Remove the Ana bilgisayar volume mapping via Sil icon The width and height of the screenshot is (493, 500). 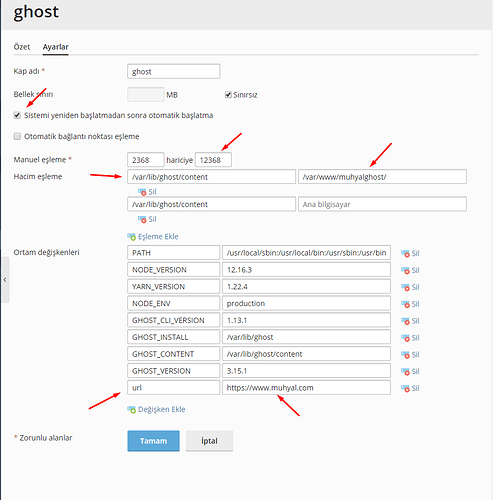pos(142,219)
